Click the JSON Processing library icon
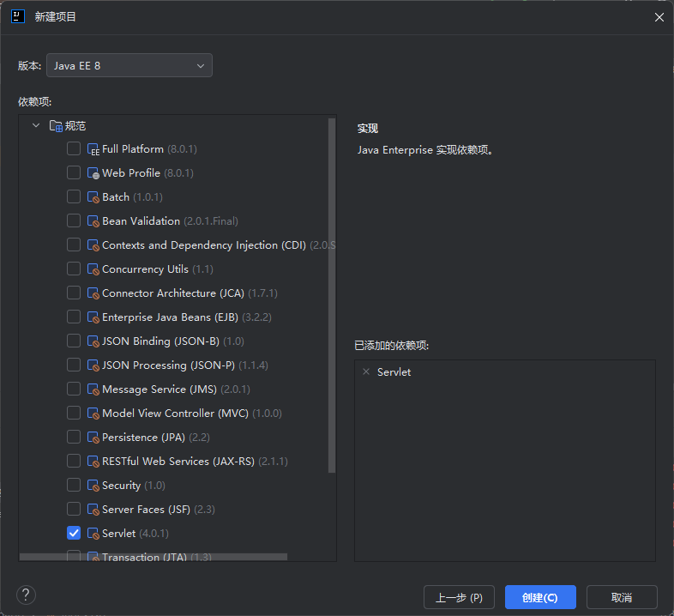The height and width of the screenshot is (616, 674). coord(93,365)
